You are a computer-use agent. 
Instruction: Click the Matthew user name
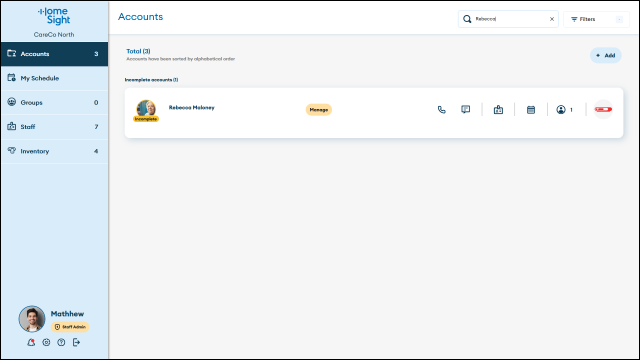[67, 314]
